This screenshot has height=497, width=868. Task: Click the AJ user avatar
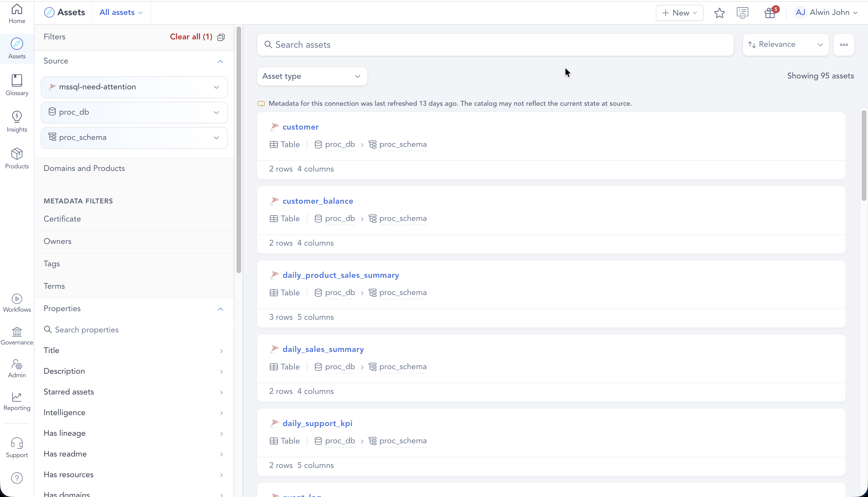pyautogui.click(x=800, y=13)
